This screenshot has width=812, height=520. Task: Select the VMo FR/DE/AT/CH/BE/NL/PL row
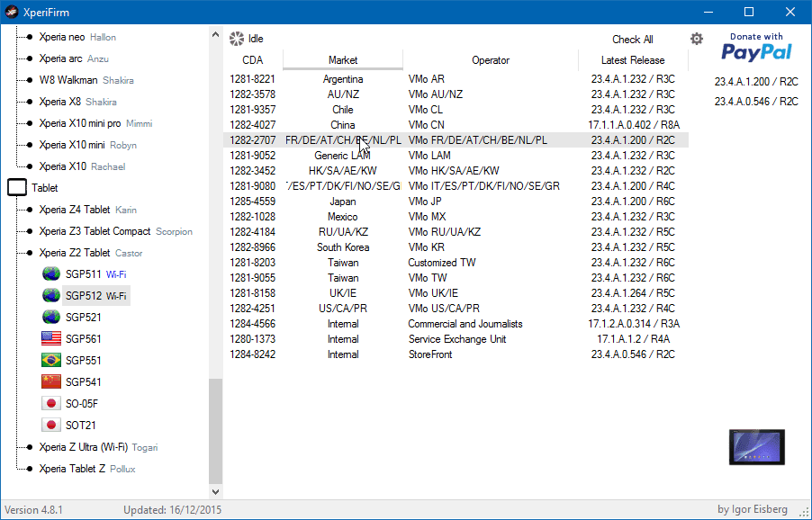pyautogui.click(x=456, y=140)
